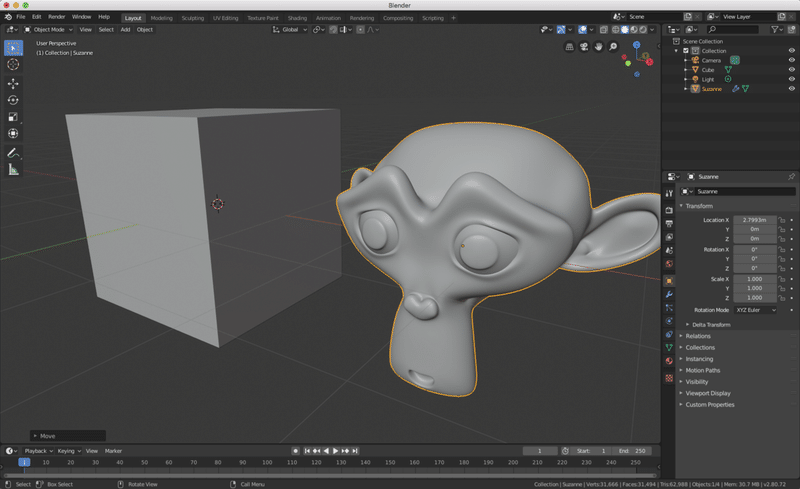Click the Add menu button in viewport header
The image size is (800, 489).
coord(125,29)
